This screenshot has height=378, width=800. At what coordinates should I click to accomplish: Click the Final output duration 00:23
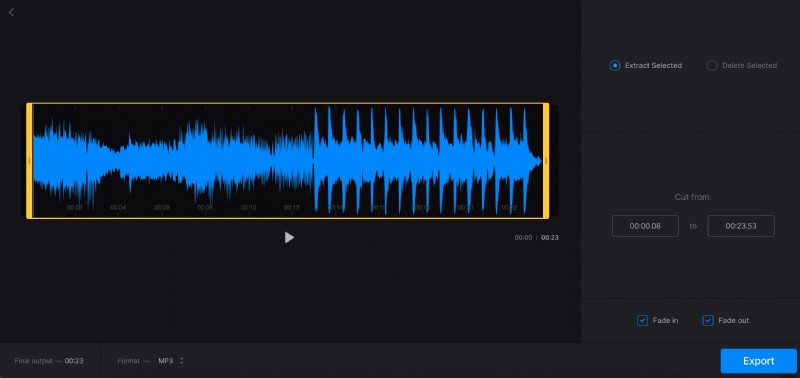[74, 361]
